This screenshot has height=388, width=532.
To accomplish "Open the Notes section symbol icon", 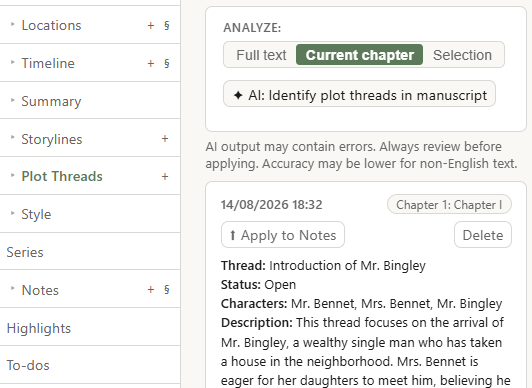I will tap(167, 290).
